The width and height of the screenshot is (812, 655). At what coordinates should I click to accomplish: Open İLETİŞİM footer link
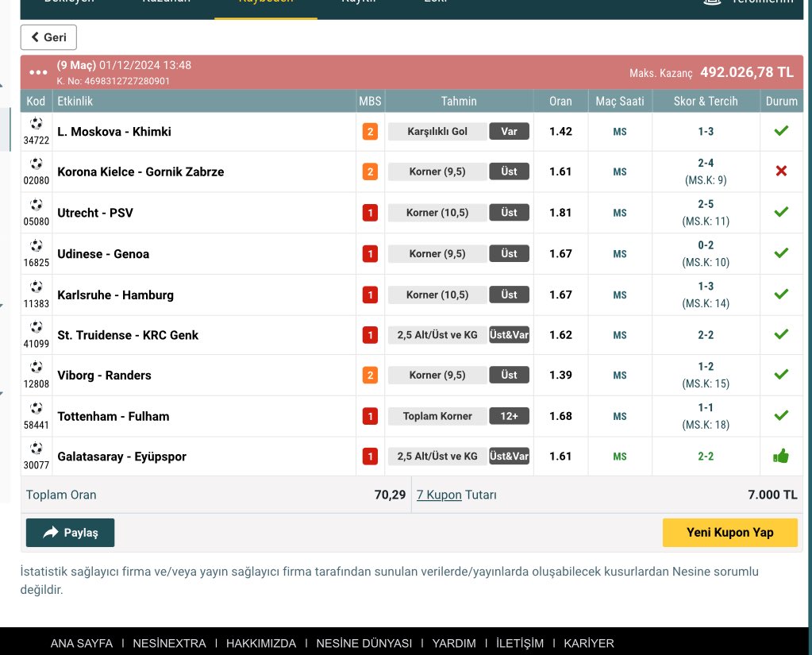pos(519,643)
